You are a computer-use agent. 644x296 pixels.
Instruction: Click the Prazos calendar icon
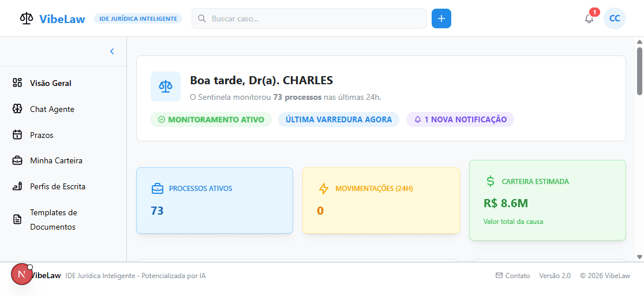click(x=17, y=135)
